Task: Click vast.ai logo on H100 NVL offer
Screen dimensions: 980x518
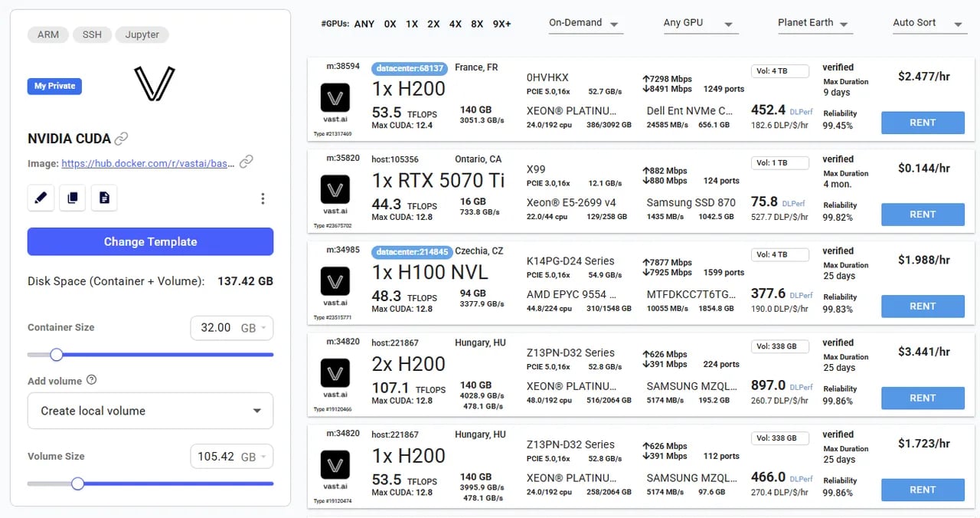Action: click(x=335, y=282)
